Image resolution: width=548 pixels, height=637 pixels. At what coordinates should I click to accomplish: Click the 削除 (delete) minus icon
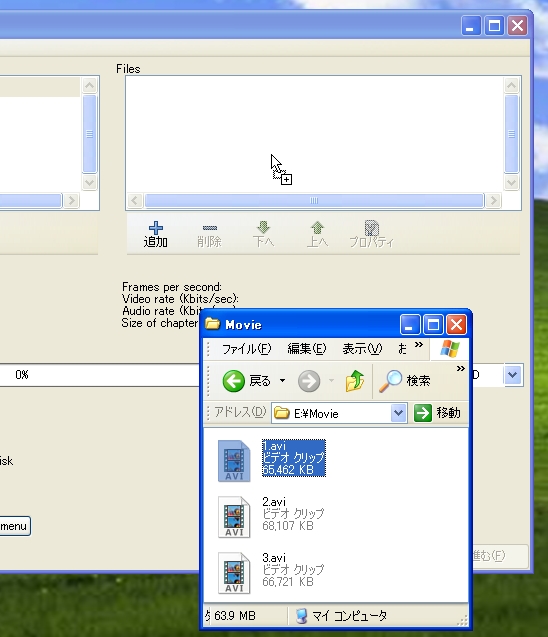click(x=210, y=228)
